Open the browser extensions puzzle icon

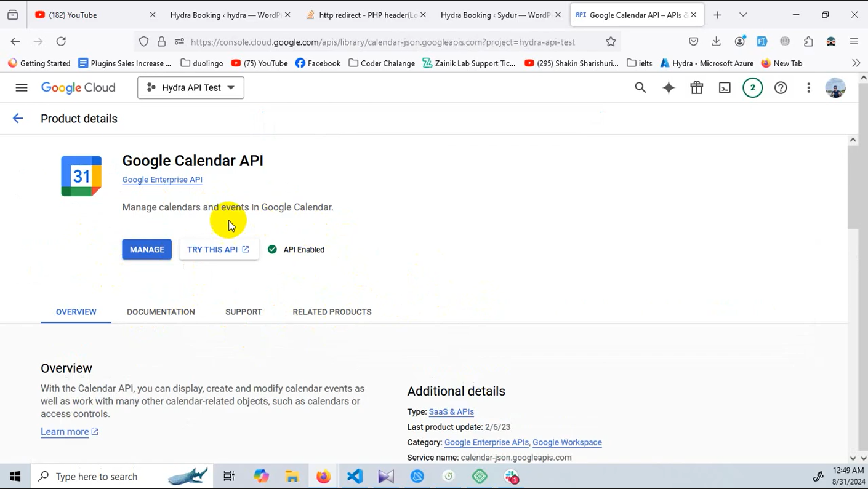click(x=808, y=41)
